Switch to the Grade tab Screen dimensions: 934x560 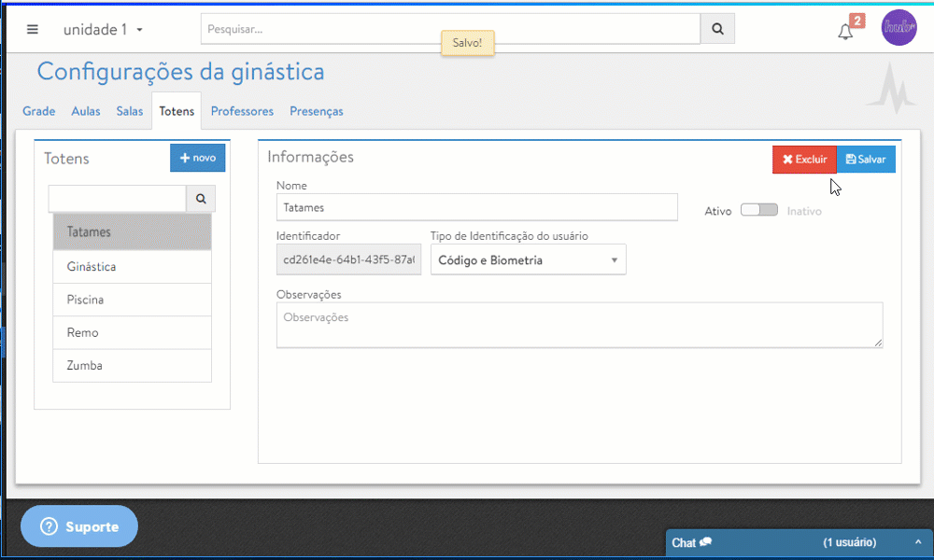(39, 111)
